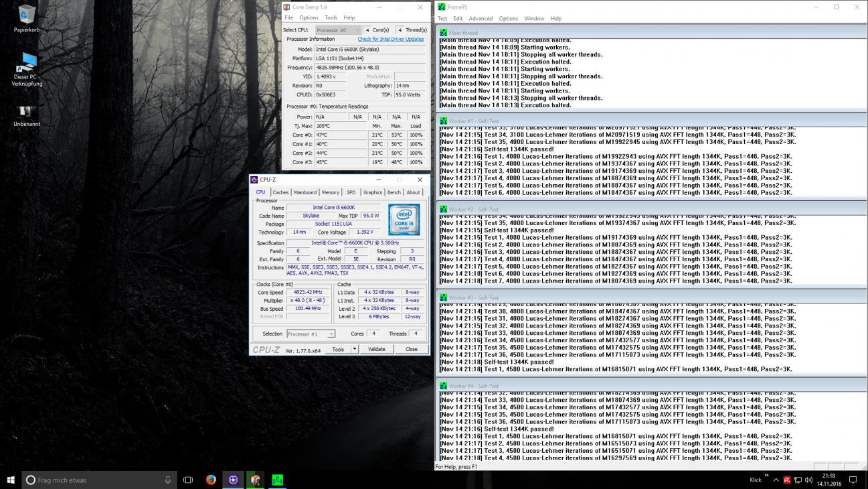This screenshot has width=868, height=489.
Task: Open the Unbenannt desktop icon
Action: point(26,111)
